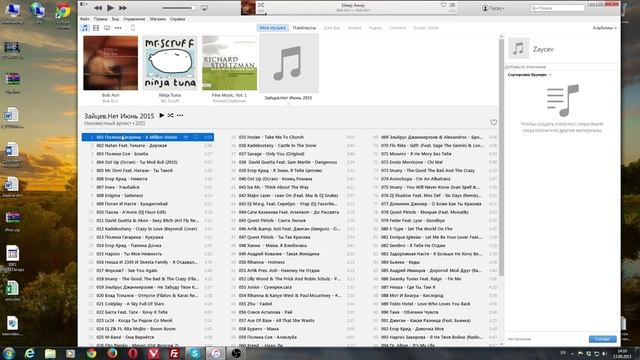This screenshot has width=640, height=360.
Task: Open the Windows Start menu
Action: pos(9,353)
